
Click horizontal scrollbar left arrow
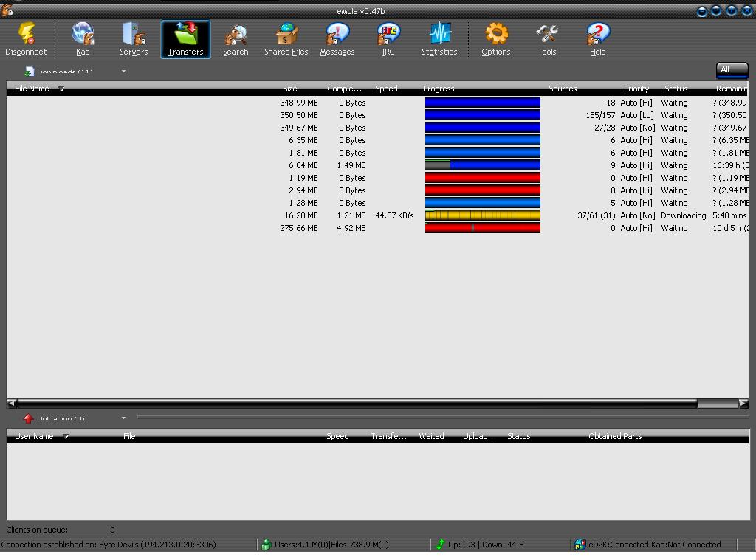pyautogui.click(x=12, y=403)
